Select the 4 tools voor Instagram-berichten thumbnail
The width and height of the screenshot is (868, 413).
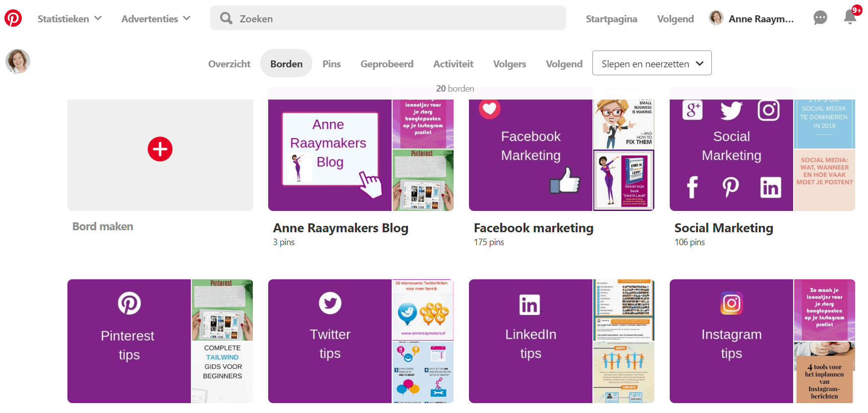click(x=824, y=372)
